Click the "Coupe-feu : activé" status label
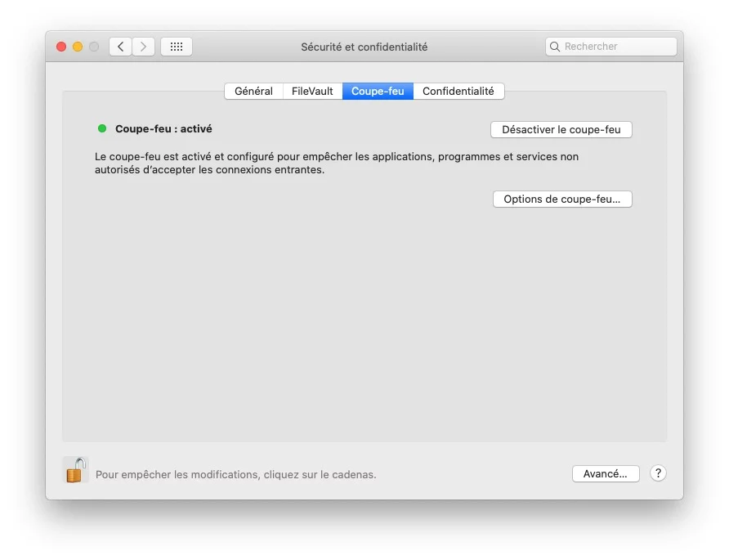The width and height of the screenshot is (729, 560). pos(163,129)
